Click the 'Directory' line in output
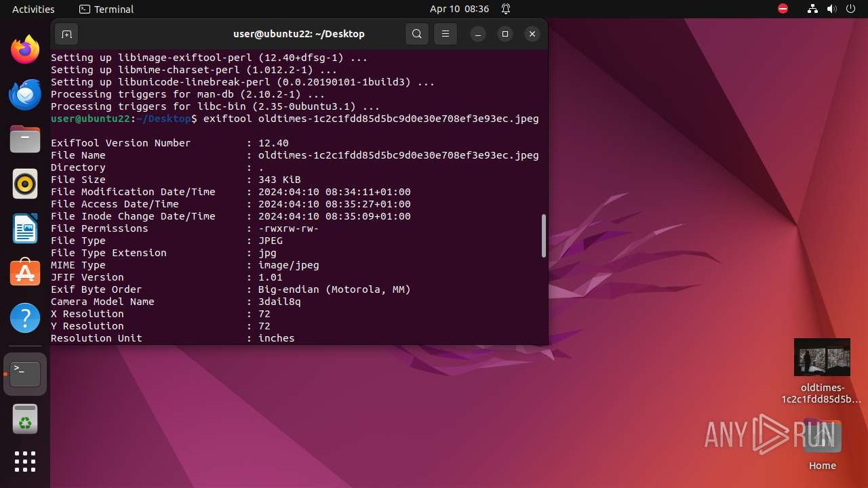Screen dimensions: 868x488 pos(157,167)
